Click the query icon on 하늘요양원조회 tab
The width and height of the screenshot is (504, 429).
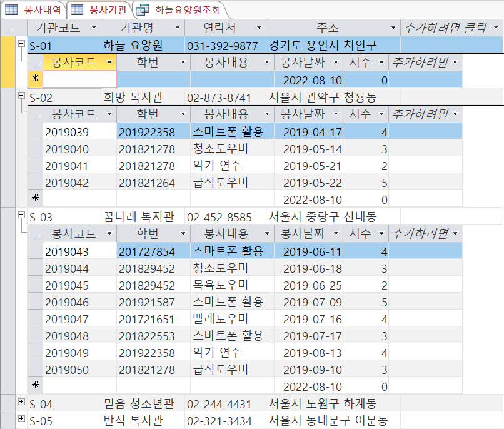(x=143, y=9)
